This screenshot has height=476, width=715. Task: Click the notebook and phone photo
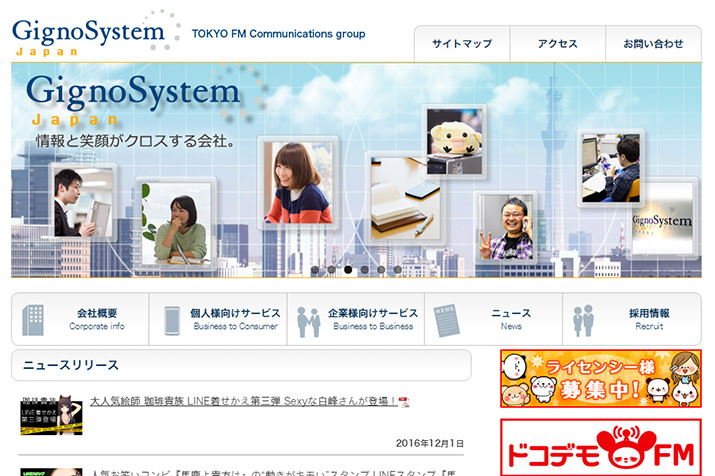pyautogui.click(x=403, y=199)
